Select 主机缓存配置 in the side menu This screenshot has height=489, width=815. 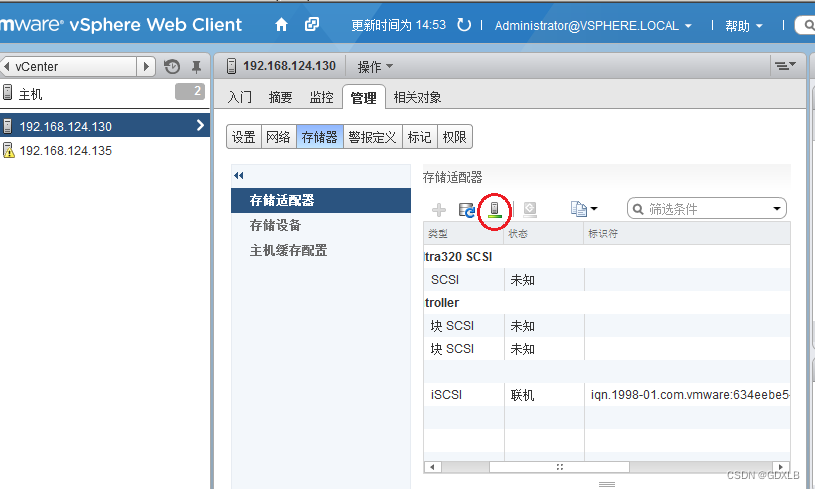(321, 250)
